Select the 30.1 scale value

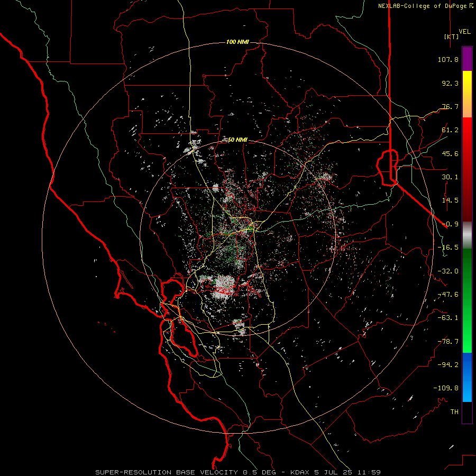pyautogui.click(x=450, y=177)
